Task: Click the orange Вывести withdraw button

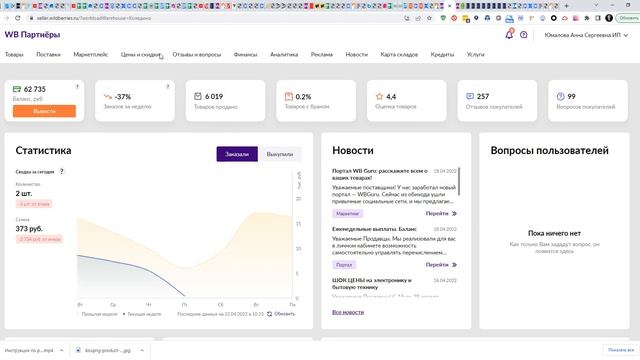Action: pyautogui.click(x=44, y=111)
